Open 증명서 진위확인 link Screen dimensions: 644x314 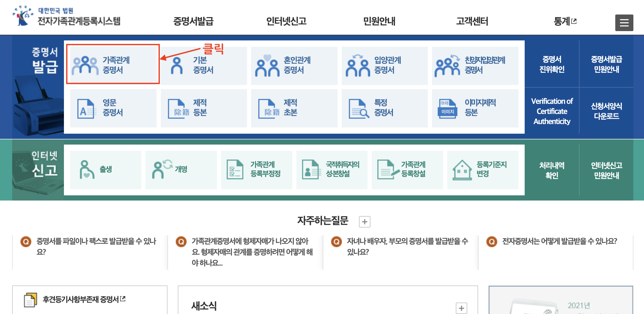tap(552, 64)
